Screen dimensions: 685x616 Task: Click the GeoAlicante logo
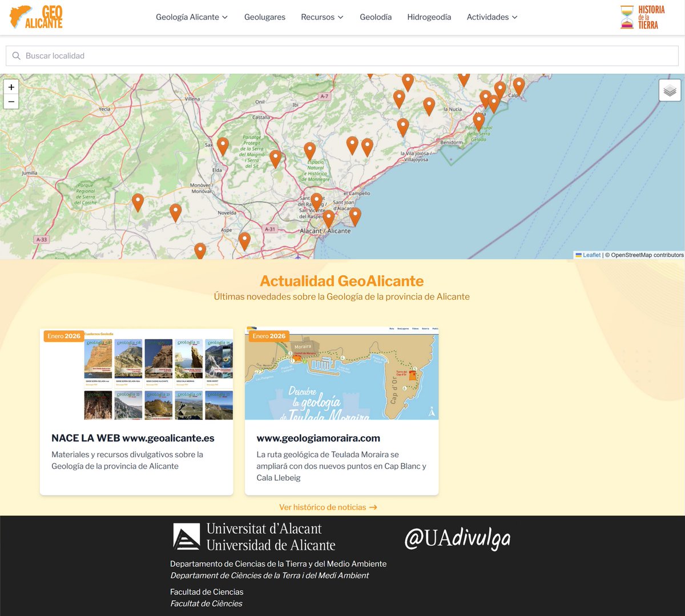pyautogui.click(x=36, y=17)
